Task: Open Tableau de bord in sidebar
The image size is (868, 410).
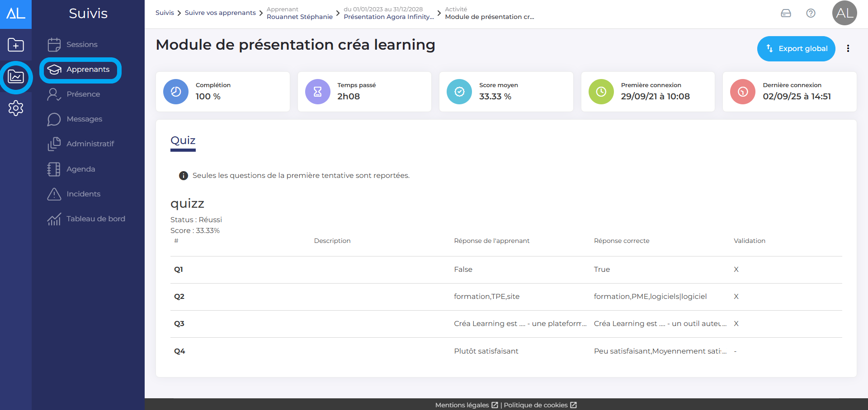Action: [x=95, y=219]
